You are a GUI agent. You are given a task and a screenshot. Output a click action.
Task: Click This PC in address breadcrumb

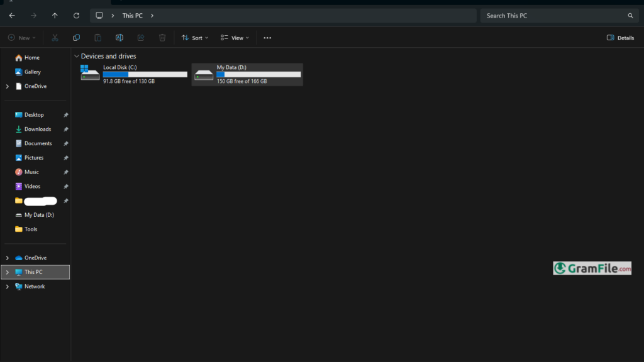[132, 16]
